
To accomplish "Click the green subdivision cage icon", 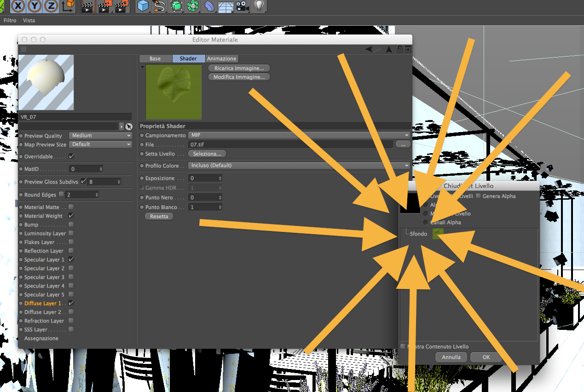I will pyautogui.click(x=176, y=6).
